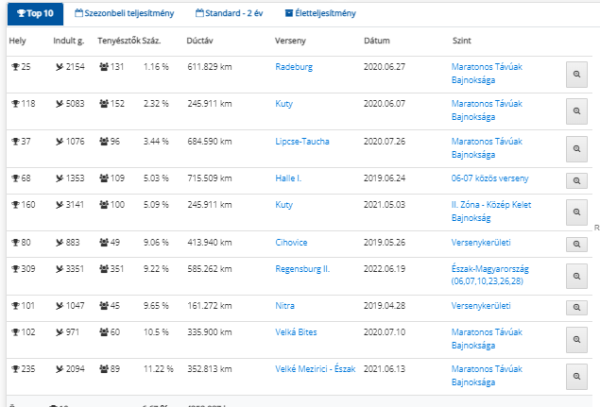Click the Dátum column header
Image resolution: width=600 pixels, height=407 pixels.
click(377, 41)
